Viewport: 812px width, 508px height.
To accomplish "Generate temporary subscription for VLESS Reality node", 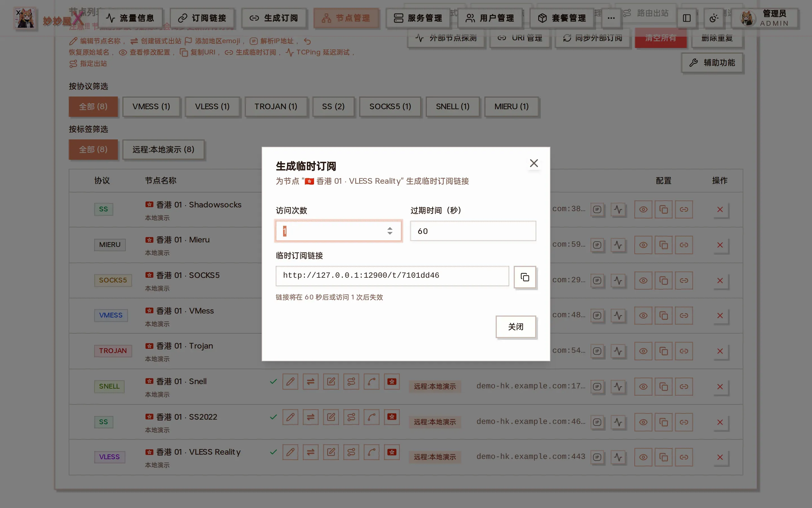I will coord(684,457).
